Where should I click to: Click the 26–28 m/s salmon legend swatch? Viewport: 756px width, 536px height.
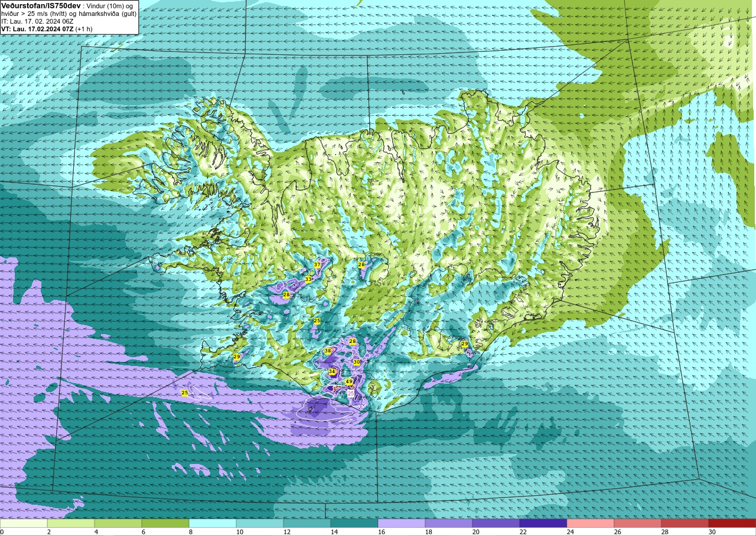click(x=638, y=523)
